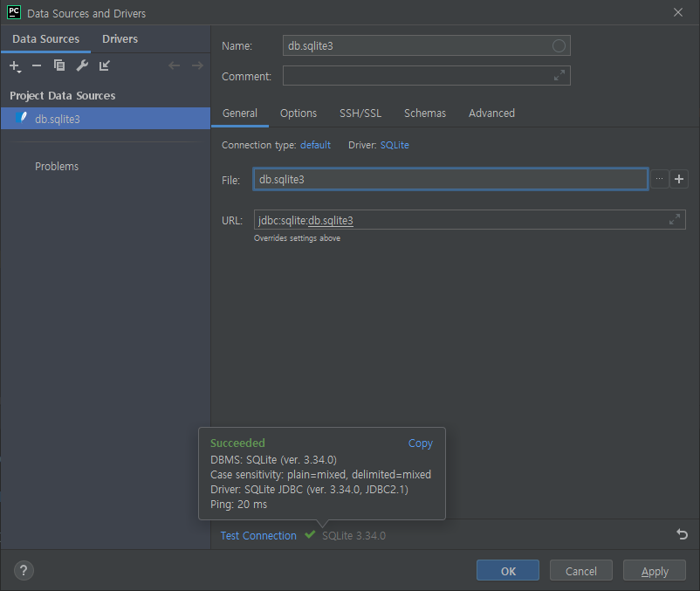Click the add data source plus icon

(x=15, y=66)
